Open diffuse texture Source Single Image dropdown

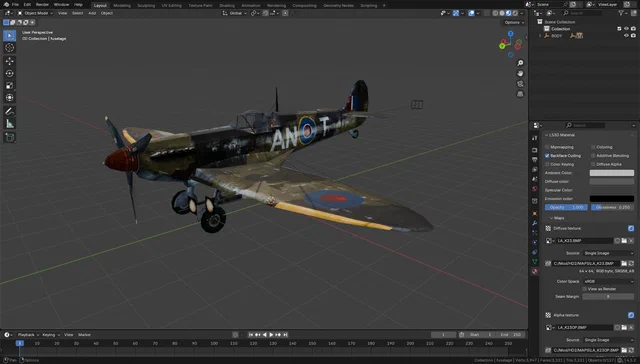pos(608,253)
